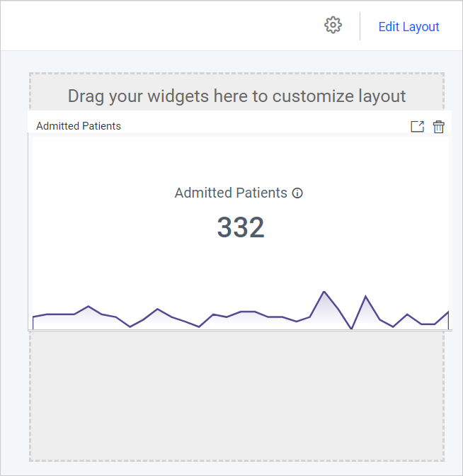This screenshot has width=463, height=476.
Task: Click the left starting point of the sparkline
Action: click(x=33, y=317)
